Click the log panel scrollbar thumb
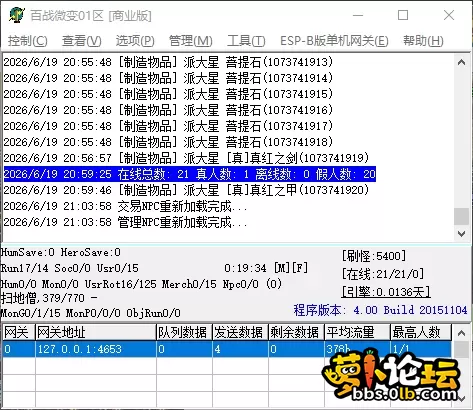 click(461, 216)
